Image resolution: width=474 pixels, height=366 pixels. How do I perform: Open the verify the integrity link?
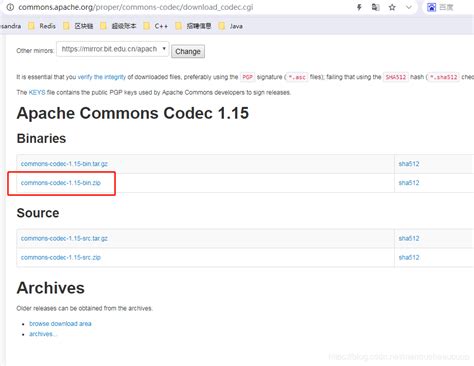[x=102, y=77]
